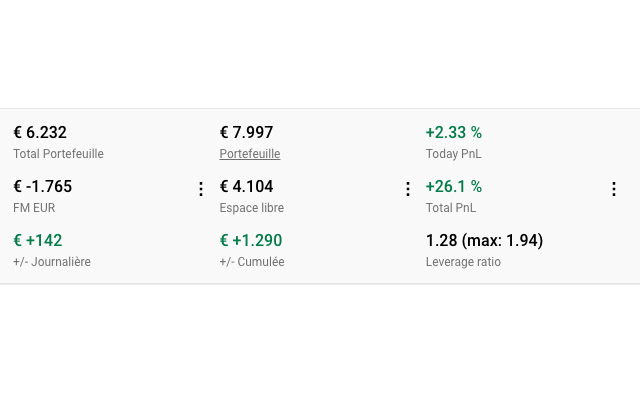Select the € -1.765 FM EUR value

pyautogui.click(x=43, y=187)
